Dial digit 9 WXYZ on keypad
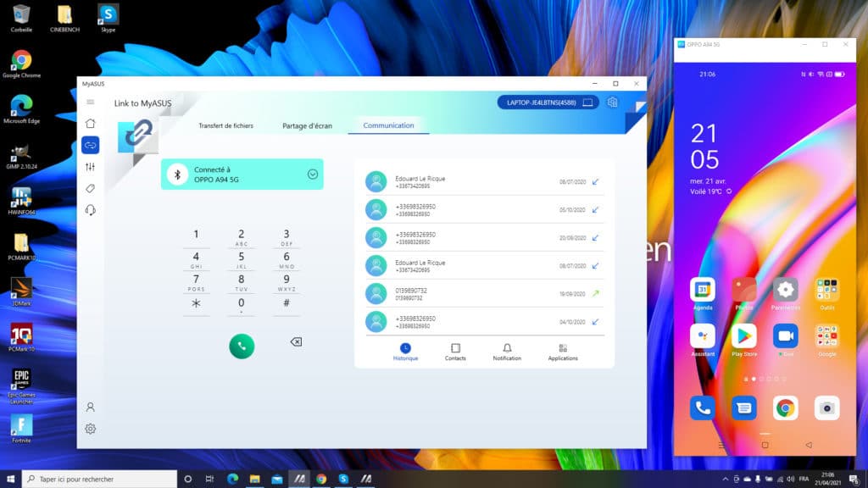This screenshot has height=488, width=868. (x=287, y=282)
